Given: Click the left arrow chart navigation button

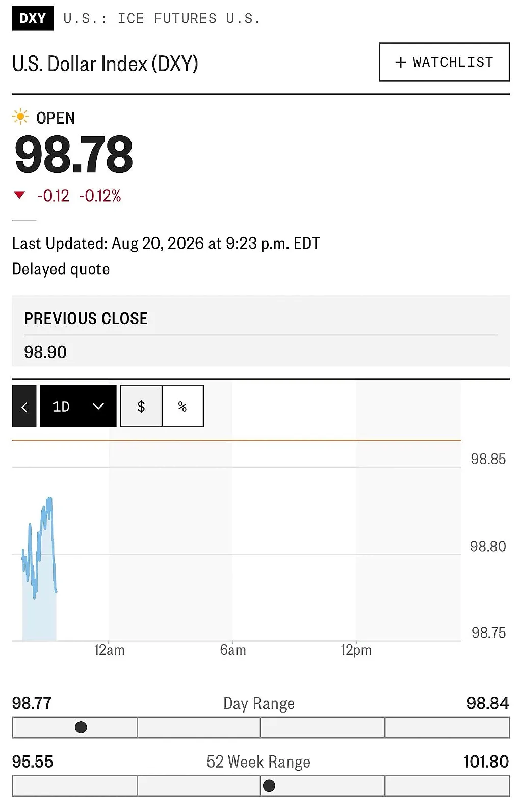Looking at the screenshot, I should pos(24,407).
